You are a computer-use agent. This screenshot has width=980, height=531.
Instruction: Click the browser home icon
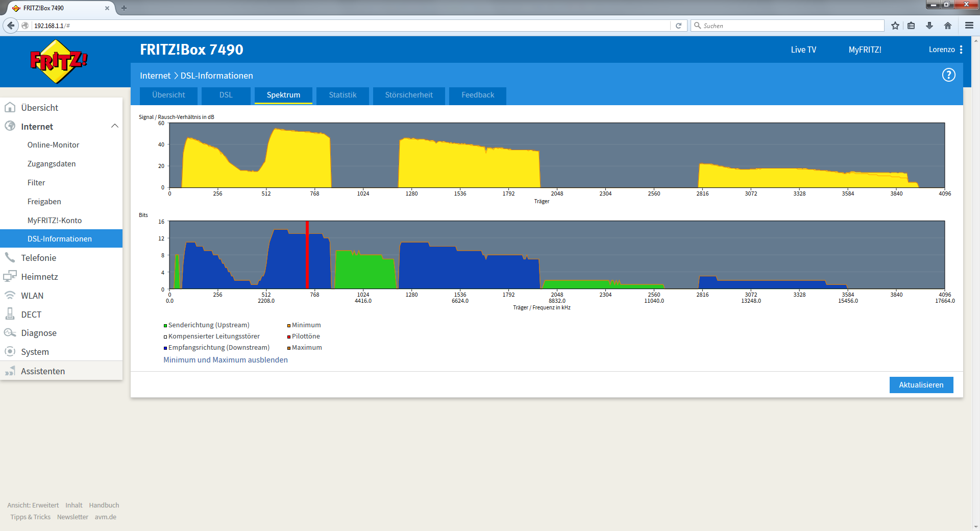[948, 26]
